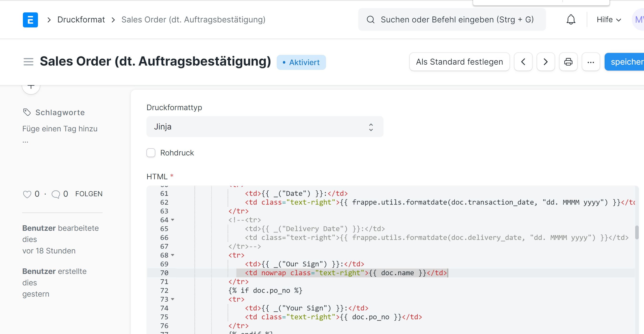Click the likes count 0 next to heart
Screen dimensions: 644x334
click(x=37, y=194)
